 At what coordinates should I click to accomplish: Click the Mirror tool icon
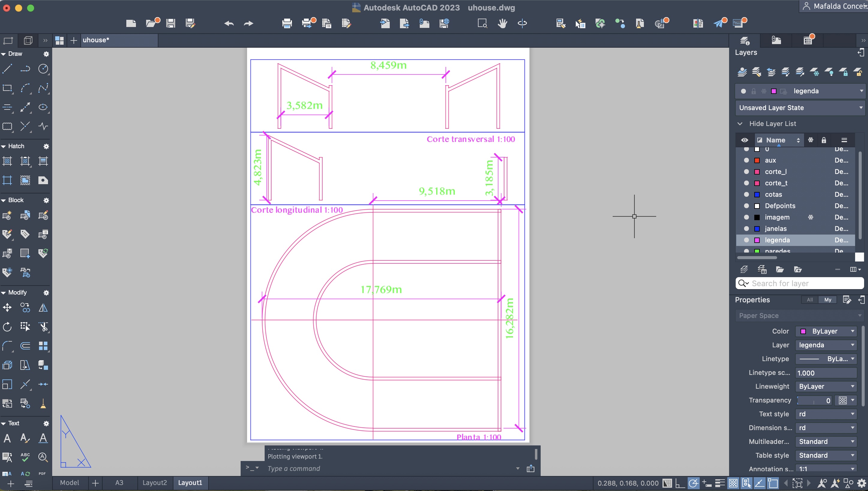click(x=43, y=307)
